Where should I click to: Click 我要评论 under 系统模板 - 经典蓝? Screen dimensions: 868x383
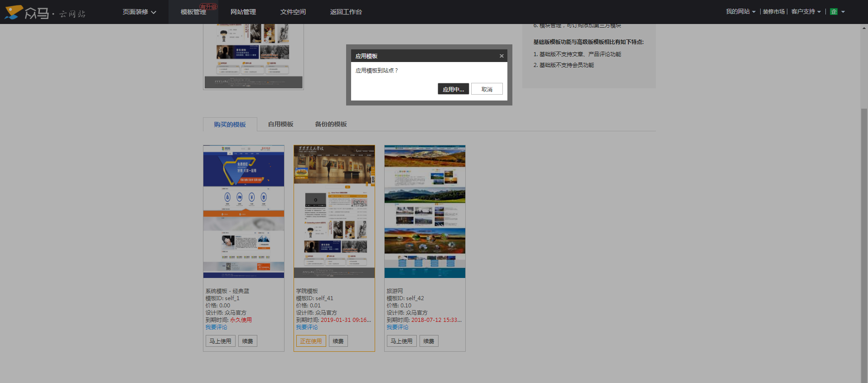(x=216, y=327)
